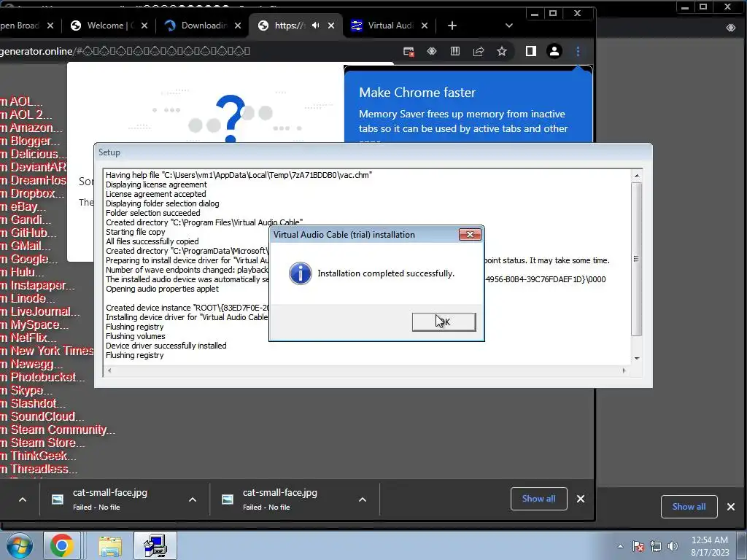Open the taskbar clock and date
This screenshot has width=747, height=560.
pos(710,546)
